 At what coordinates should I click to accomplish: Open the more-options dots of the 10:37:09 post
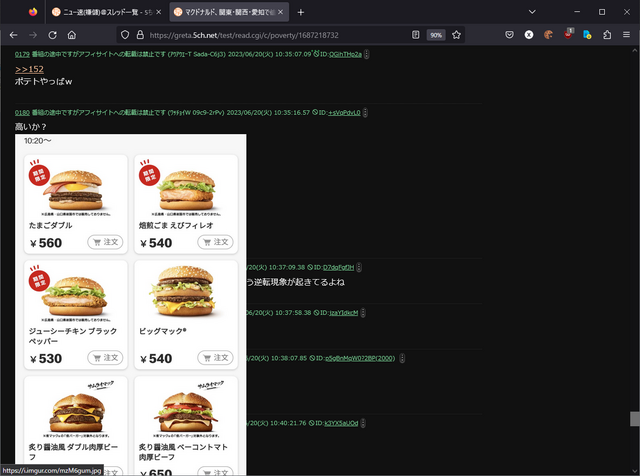pyautogui.click(x=359, y=267)
